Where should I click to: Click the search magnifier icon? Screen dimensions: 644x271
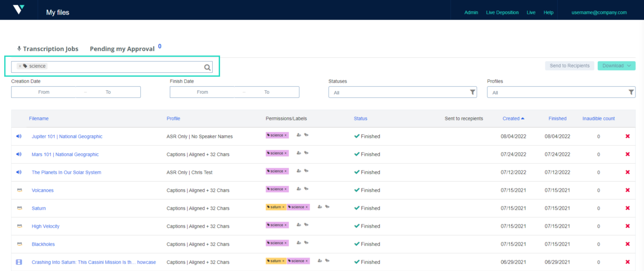(x=207, y=67)
